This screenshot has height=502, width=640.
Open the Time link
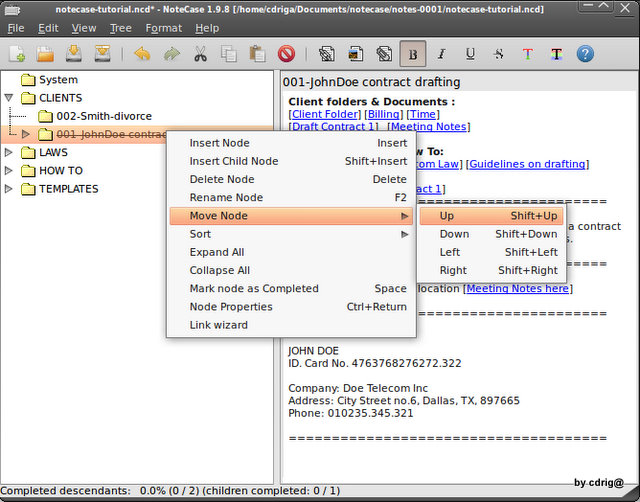point(422,114)
